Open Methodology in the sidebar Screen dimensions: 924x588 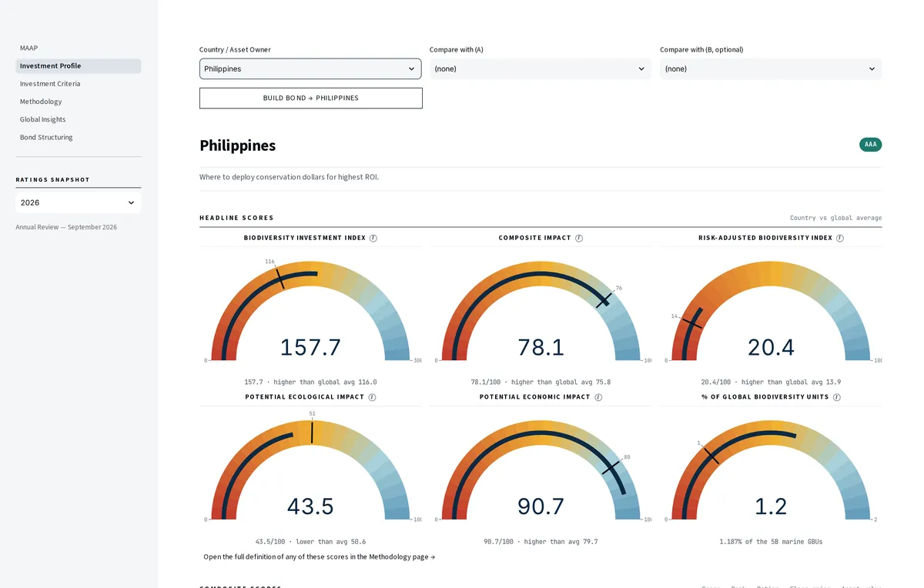coord(79,102)
